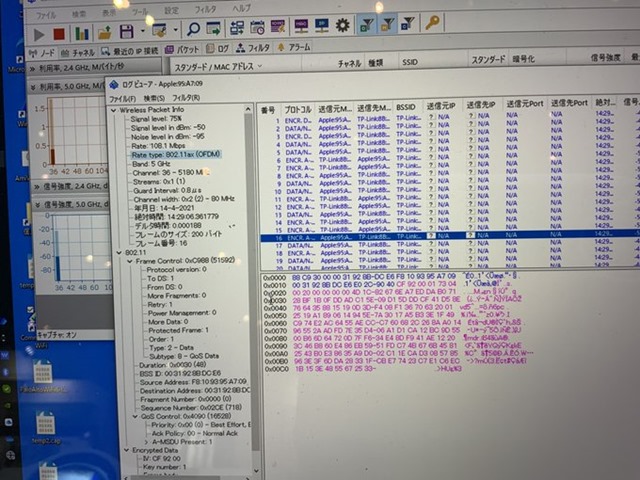640x480 pixels.
Task: Switch to the パケット tab
Action: click(182, 50)
